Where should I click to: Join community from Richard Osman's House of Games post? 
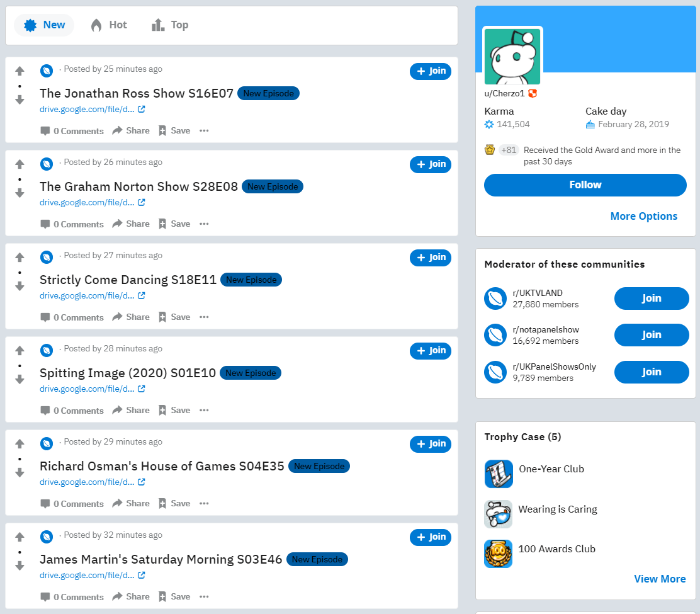click(431, 444)
